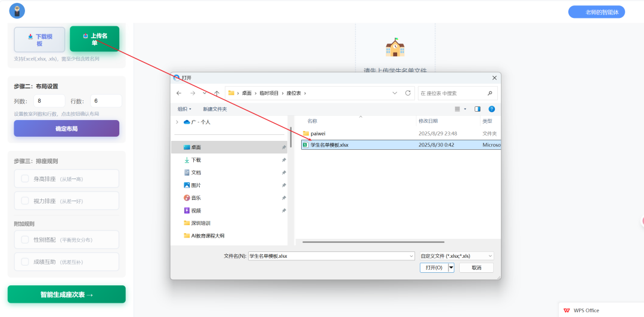Open the 打开 button split arrow
The image size is (644, 317).
tap(451, 268)
